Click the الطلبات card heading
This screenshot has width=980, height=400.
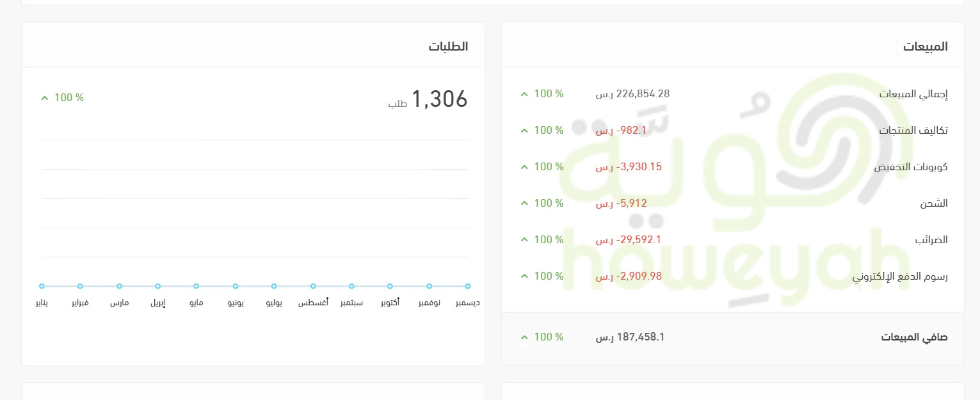tap(448, 47)
